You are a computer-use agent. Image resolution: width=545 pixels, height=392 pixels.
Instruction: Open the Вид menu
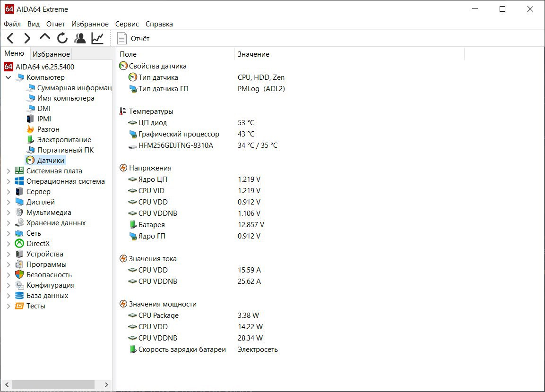(x=34, y=24)
